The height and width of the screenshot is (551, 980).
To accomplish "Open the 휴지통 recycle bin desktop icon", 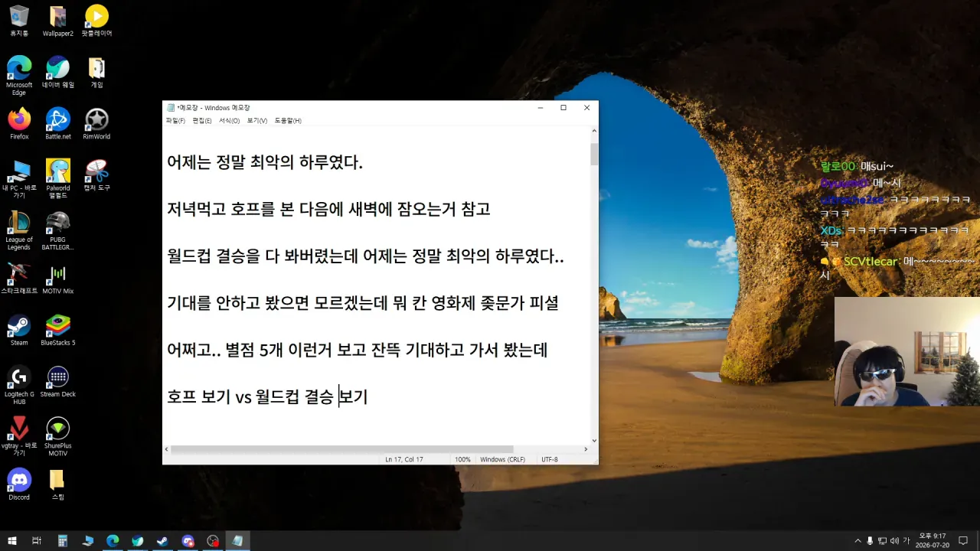I will click(x=19, y=21).
